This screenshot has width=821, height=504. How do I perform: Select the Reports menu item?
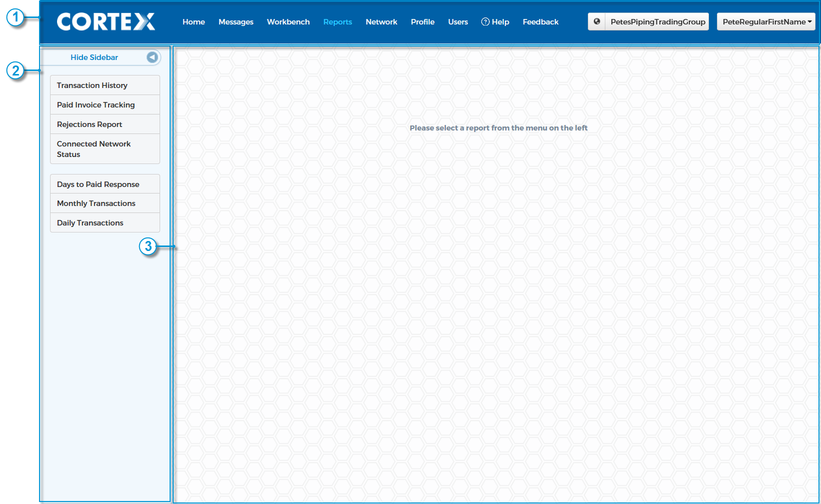[338, 22]
